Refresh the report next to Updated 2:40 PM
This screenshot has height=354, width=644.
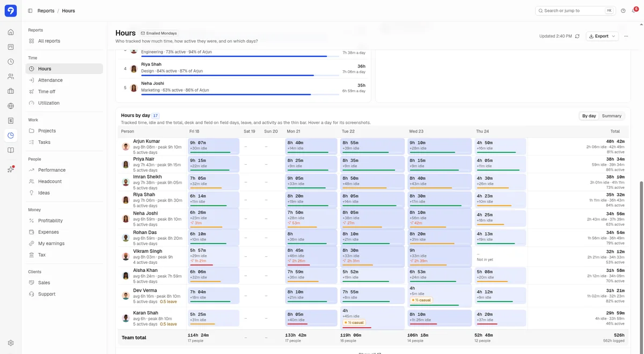tap(577, 36)
